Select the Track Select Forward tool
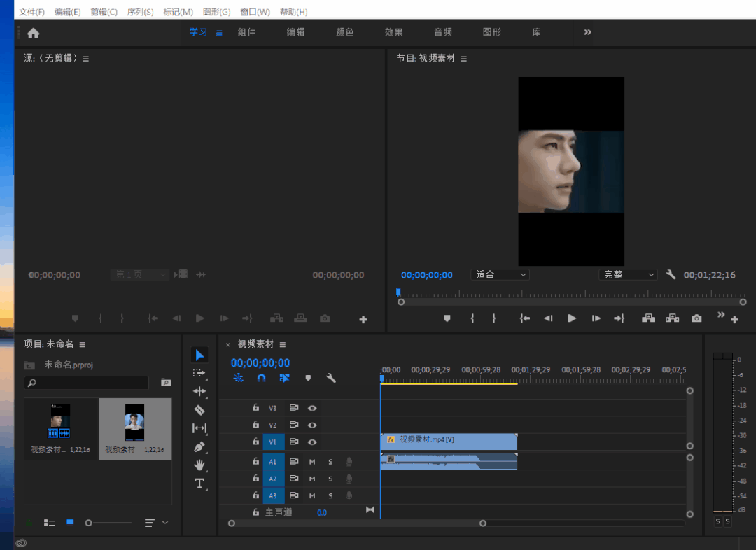The image size is (756, 550). coord(199,373)
